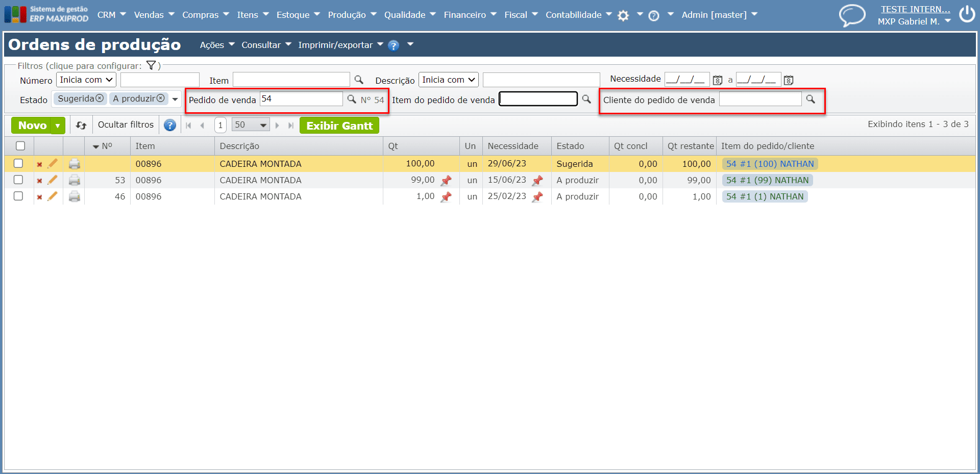Check the checkbox for order 53 row
Screen dimensions: 980x474
click(18, 180)
